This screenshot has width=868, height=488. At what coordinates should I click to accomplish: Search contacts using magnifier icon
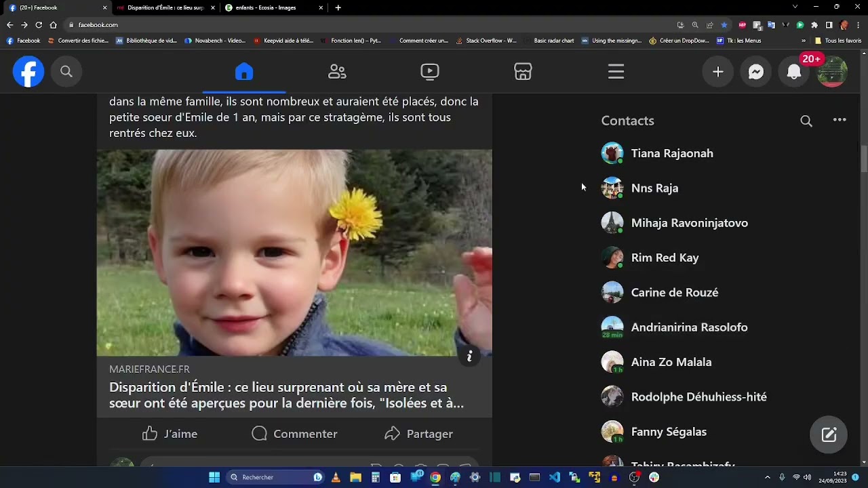(806, 121)
